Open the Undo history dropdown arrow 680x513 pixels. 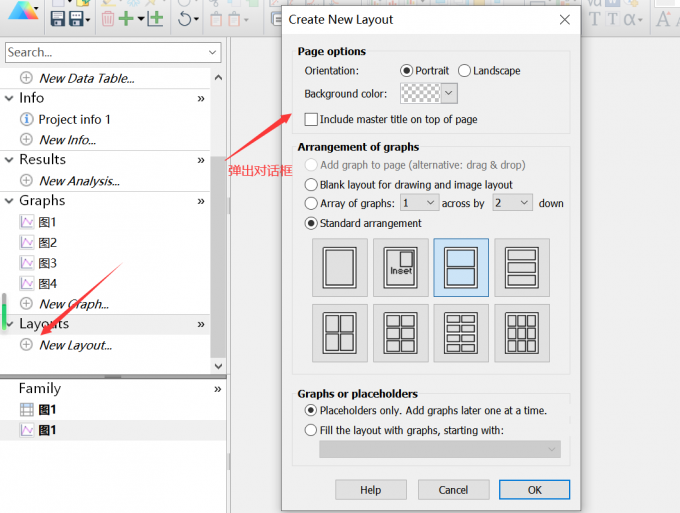tap(196, 19)
